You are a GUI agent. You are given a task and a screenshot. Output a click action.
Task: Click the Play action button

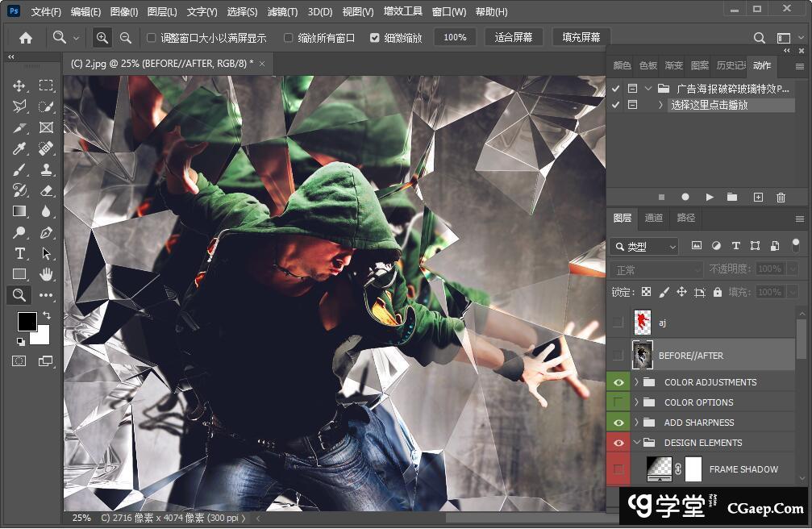pyautogui.click(x=710, y=197)
